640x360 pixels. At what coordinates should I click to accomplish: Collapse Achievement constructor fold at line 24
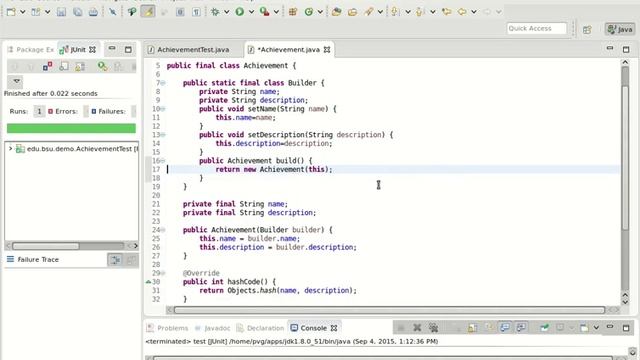(x=163, y=230)
